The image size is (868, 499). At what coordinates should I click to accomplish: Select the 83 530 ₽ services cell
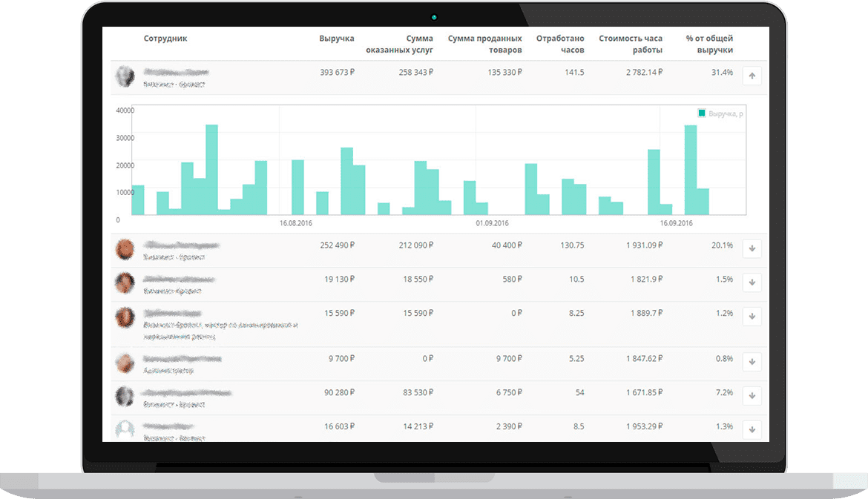[x=418, y=392]
